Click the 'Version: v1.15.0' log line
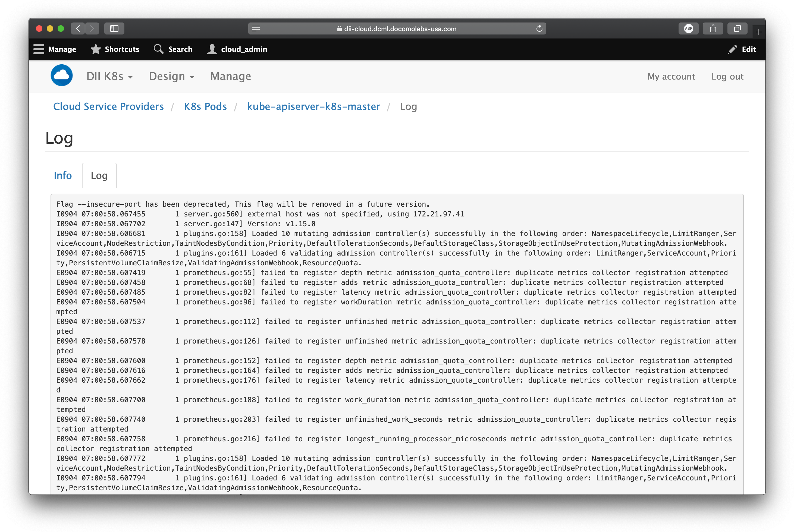This screenshot has width=794, height=532. [186, 223]
